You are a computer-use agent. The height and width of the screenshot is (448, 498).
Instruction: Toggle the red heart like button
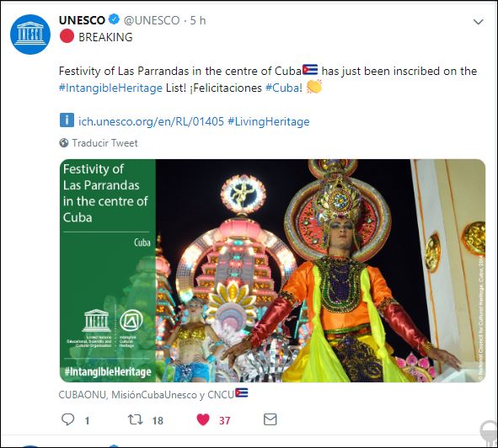203,419
